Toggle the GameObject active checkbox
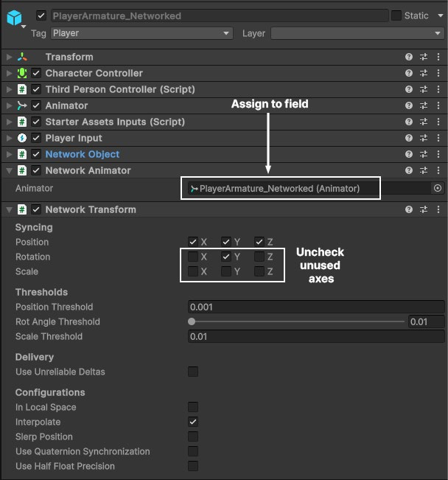448x480 pixels. coord(41,15)
